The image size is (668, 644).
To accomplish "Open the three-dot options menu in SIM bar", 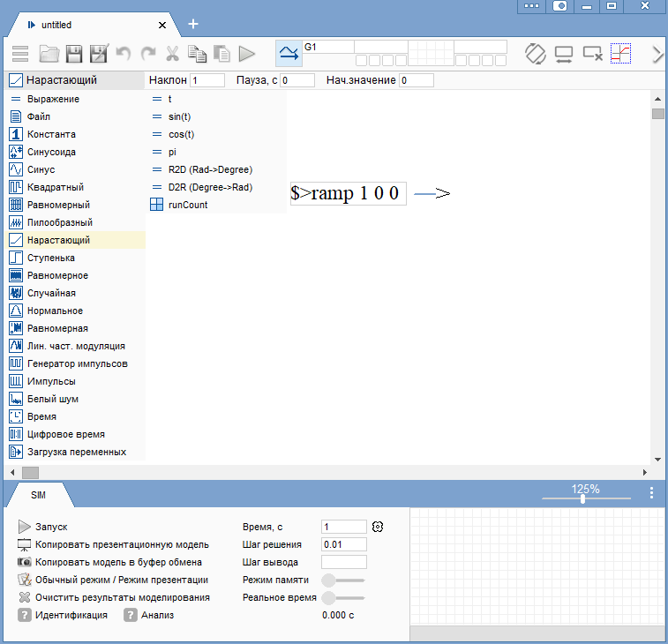I will [651, 493].
